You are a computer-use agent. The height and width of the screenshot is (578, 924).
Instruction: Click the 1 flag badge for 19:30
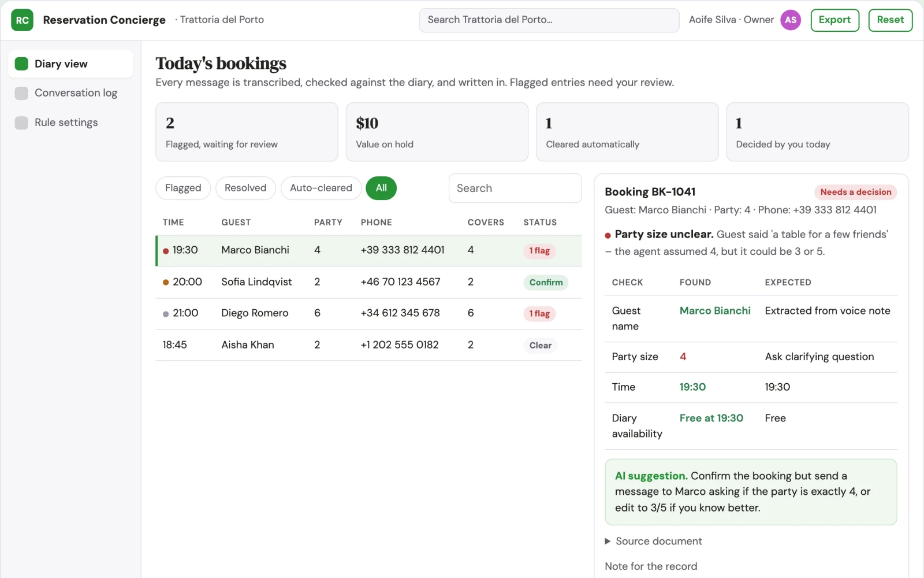(x=539, y=251)
